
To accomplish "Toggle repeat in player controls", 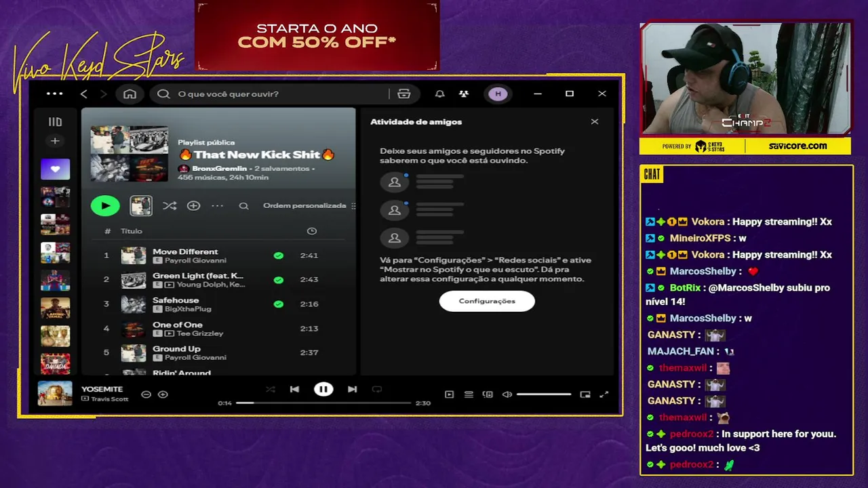I will click(x=377, y=389).
